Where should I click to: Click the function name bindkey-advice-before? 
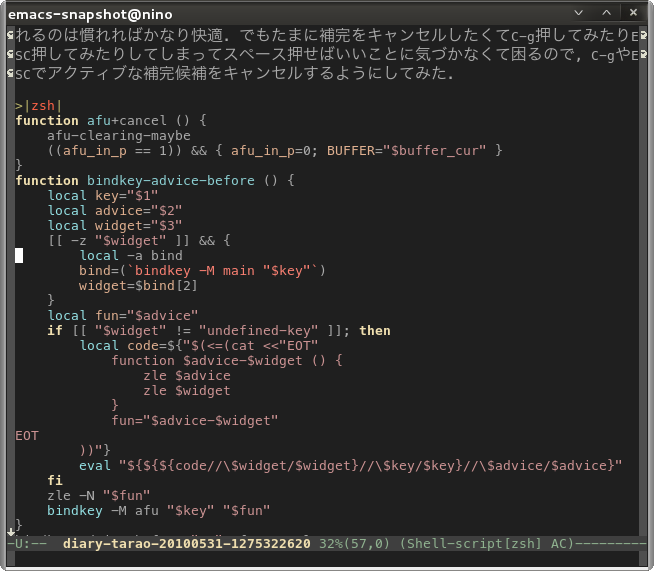click(171, 181)
